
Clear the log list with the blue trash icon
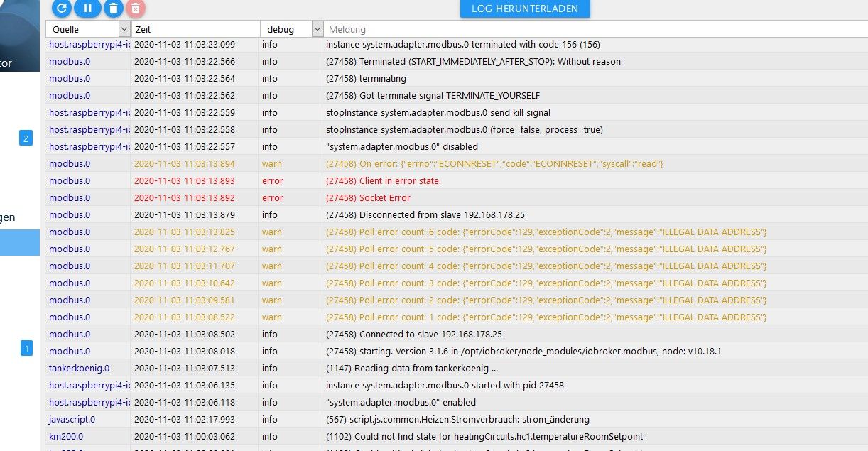(113, 9)
